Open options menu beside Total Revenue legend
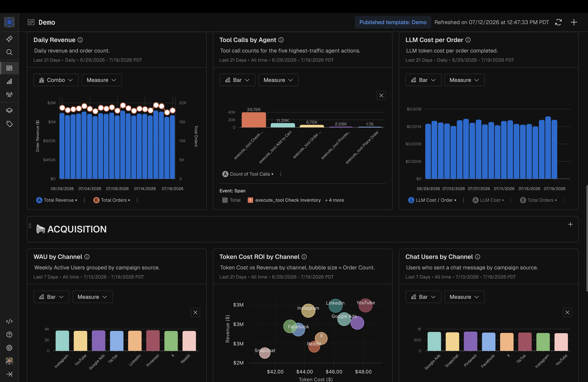Viewport: 588px width, 382px height. (84, 200)
